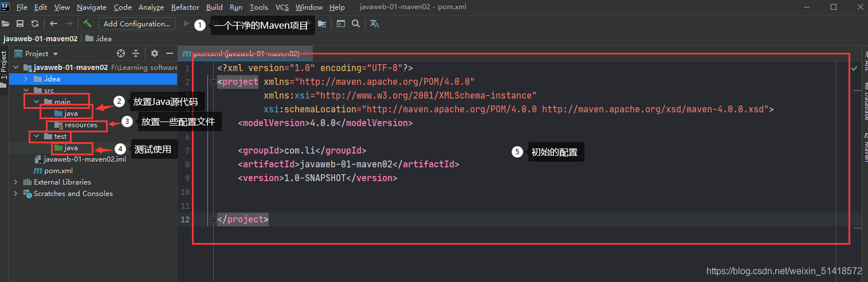Click the modelVersion 4.0.0 line

(x=325, y=123)
